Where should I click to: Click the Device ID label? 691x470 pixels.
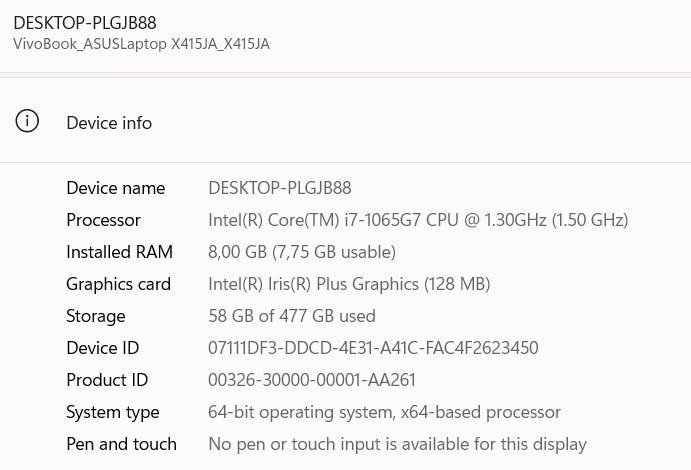point(103,348)
